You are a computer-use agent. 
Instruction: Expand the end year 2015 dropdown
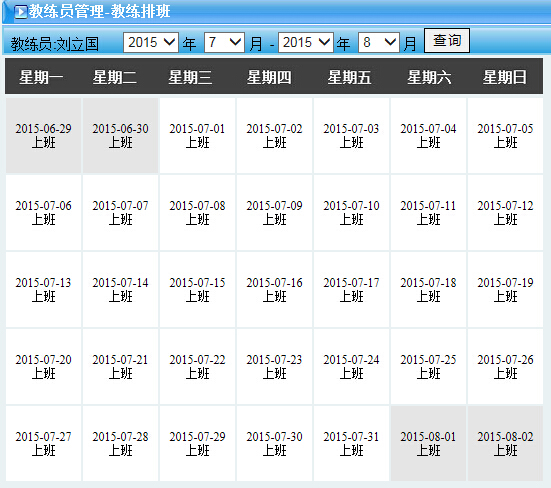click(306, 43)
